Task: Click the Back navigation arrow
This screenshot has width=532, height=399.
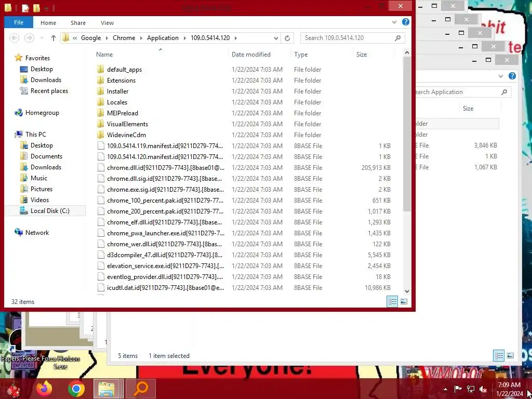Action: [14, 37]
